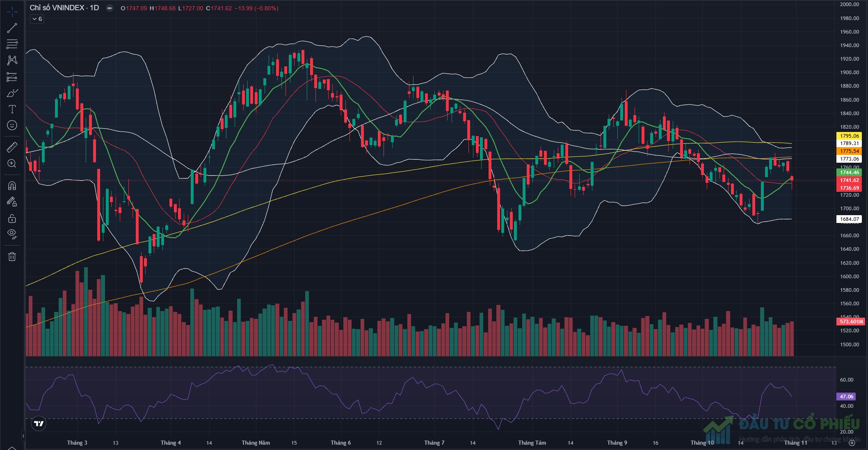
Task: Open the chart patterns tool
Action: tap(12, 60)
